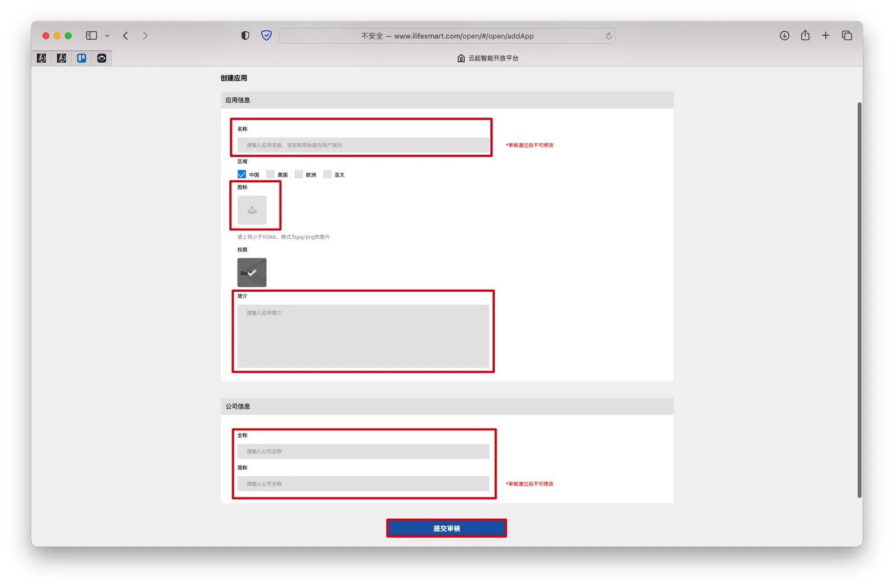Check the 美国 region checkbox

[x=271, y=174]
